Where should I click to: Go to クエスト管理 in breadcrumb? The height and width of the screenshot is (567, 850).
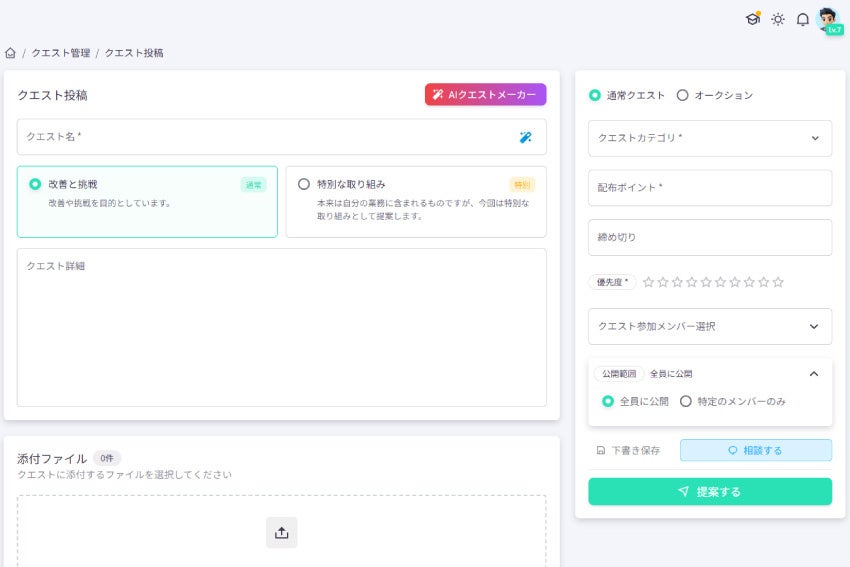[x=61, y=53]
